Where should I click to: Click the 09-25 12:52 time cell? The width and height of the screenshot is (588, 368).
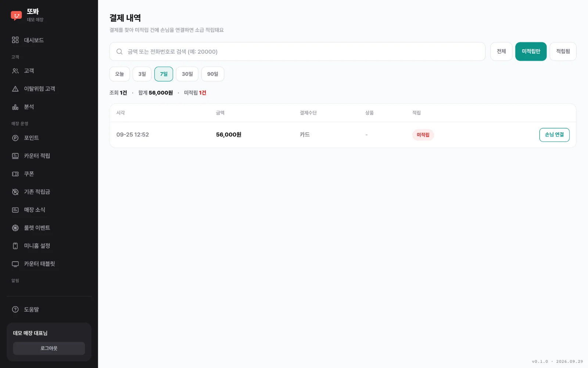133,135
